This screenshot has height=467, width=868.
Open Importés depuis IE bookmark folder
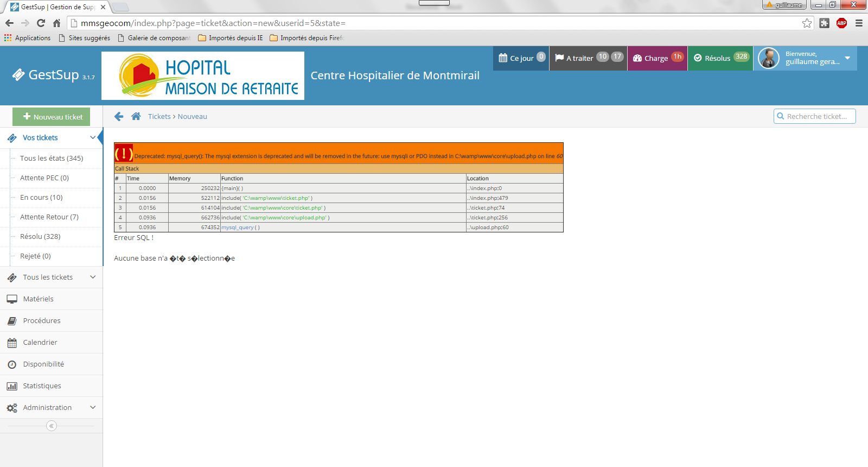tap(231, 38)
